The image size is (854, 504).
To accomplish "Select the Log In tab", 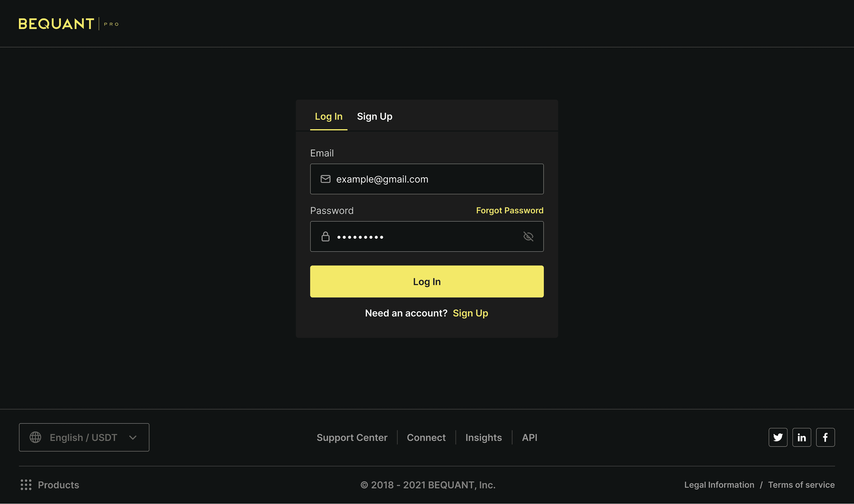I will [x=328, y=116].
